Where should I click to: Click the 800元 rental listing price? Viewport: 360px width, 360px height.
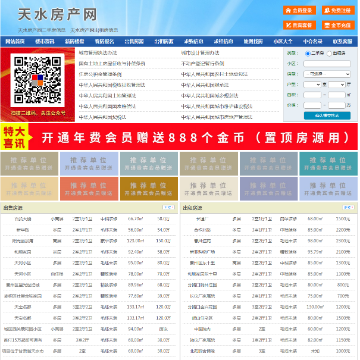pos(343,285)
